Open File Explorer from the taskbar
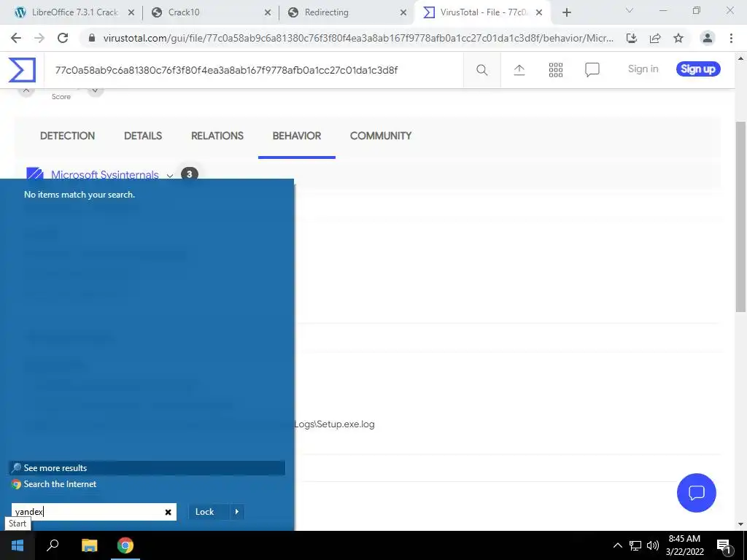Image resolution: width=747 pixels, height=560 pixels. coord(89,545)
